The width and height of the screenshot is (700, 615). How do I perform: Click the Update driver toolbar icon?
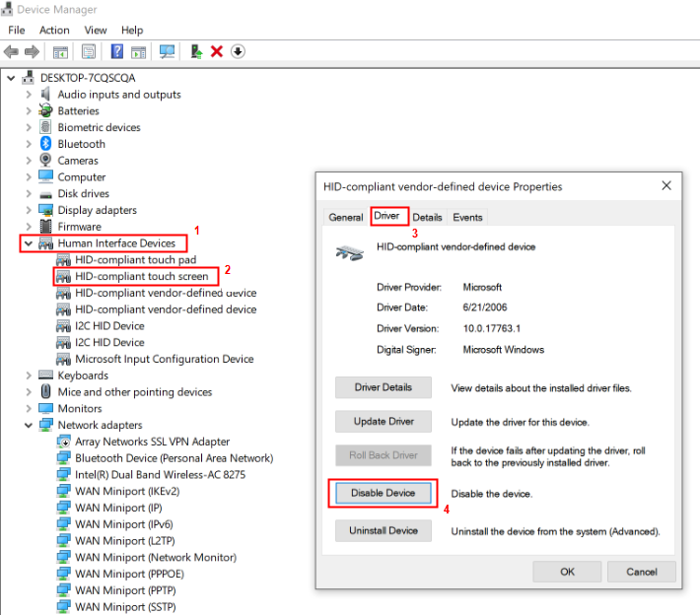coord(196,51)
